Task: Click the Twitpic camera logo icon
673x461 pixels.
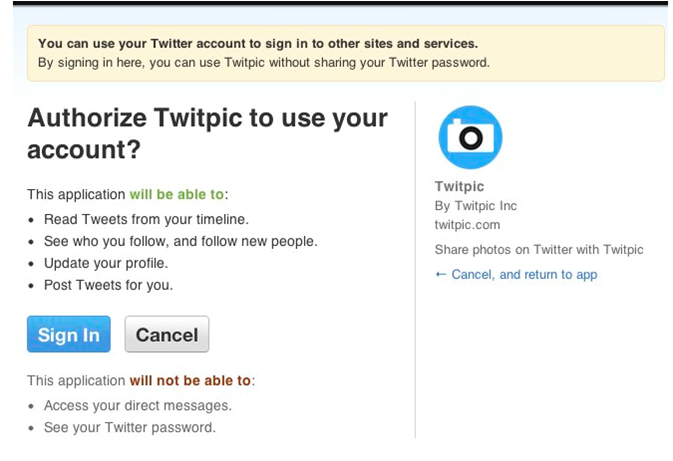Action: [469, 137]
